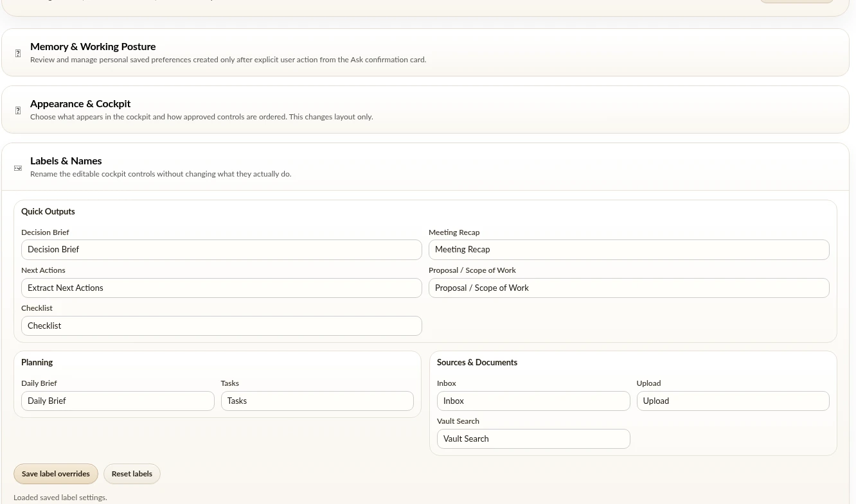
Task: Focus the Upload label input
Action: [733, 401]
